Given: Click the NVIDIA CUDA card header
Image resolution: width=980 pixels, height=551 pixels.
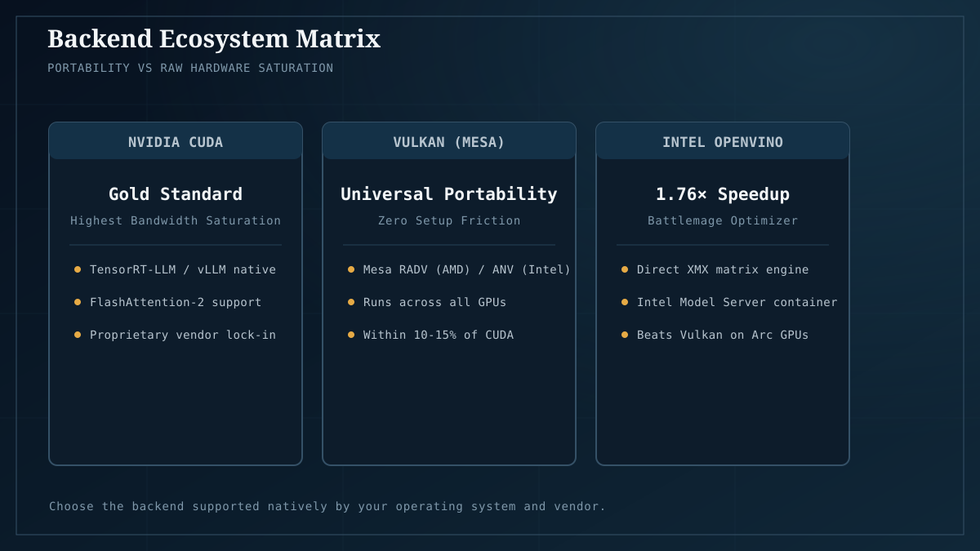Looking at the screenshot, I should pos(176,142).
